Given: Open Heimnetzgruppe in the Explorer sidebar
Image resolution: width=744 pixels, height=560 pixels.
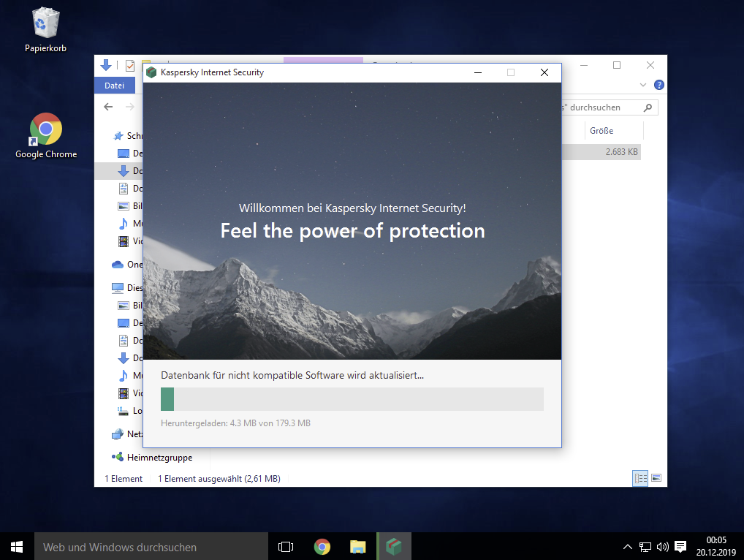Looking at the screenshot, I should [152, 457].
